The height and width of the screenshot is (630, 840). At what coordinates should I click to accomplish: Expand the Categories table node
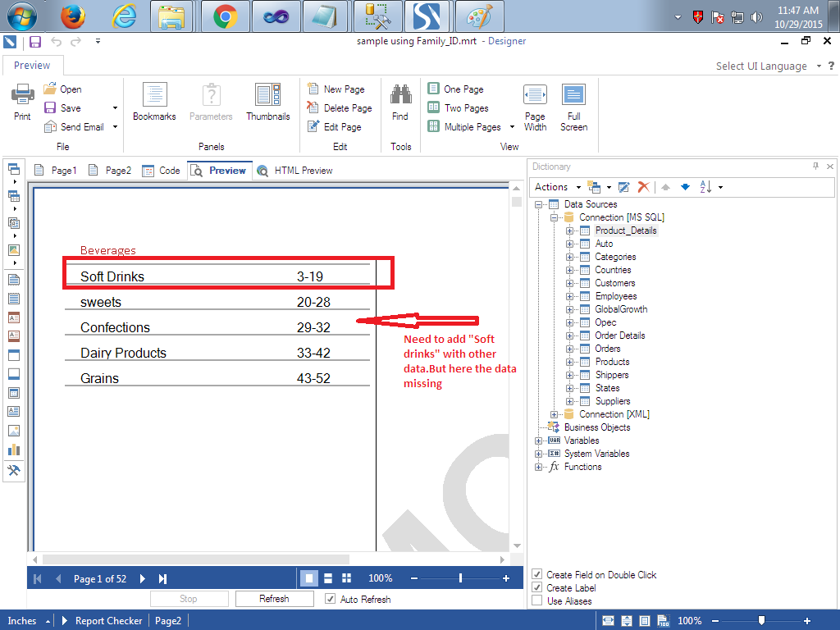click(569, 257)
